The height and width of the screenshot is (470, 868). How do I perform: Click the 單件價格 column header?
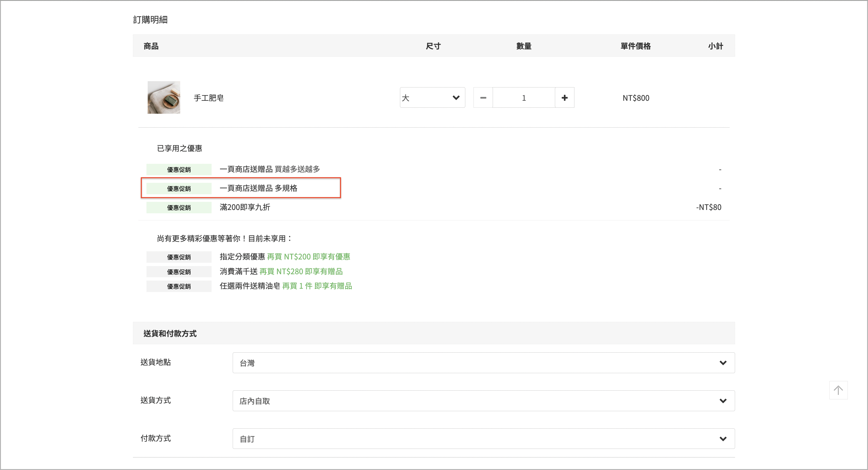coord(636,46)
